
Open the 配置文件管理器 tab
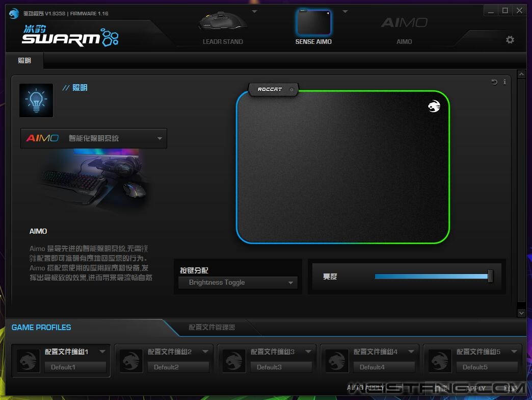[211, 328]
